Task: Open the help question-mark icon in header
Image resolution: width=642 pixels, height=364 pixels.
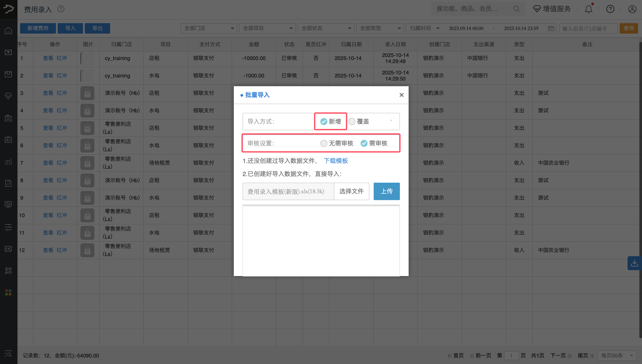Action: pos(610,9)
